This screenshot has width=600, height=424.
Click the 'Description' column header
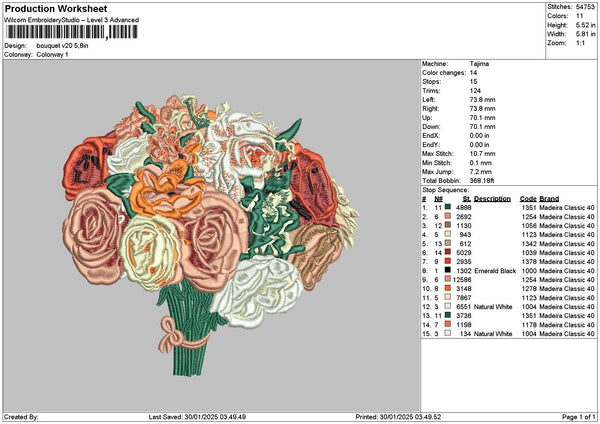click(x=492, y=199)
